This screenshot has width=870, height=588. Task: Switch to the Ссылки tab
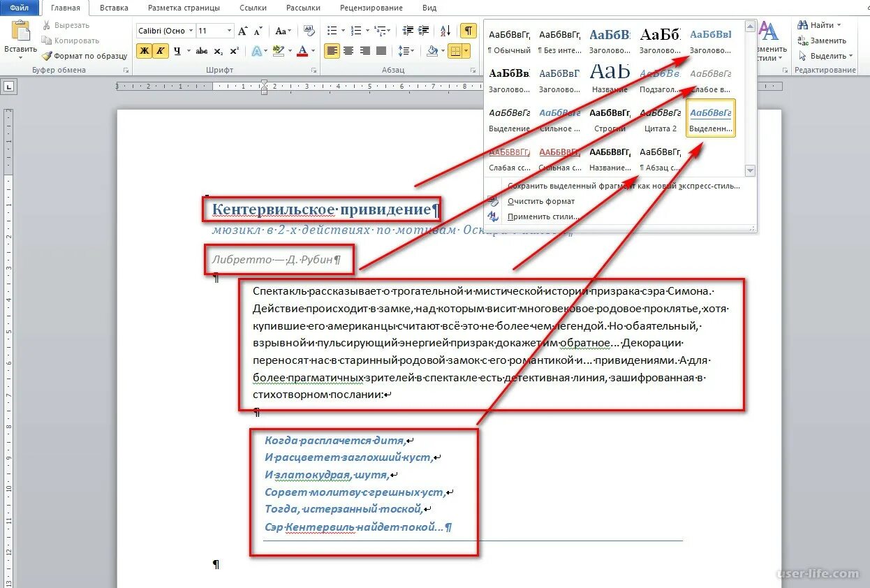[255, 8]
